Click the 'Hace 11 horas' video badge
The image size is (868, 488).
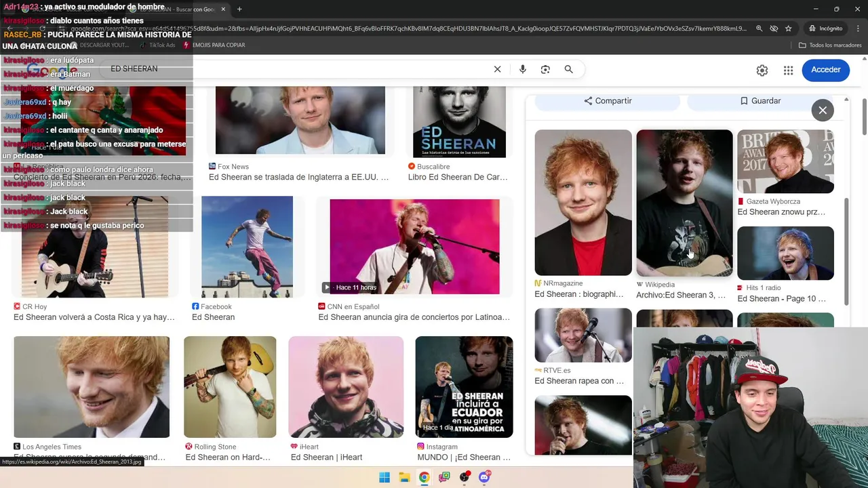tap(350, 287)
